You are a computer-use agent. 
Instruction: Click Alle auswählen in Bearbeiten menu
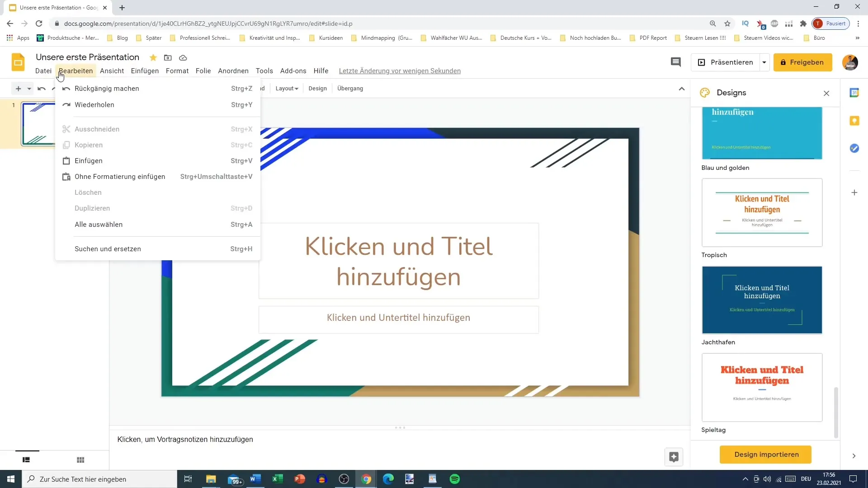coord(99,224)
